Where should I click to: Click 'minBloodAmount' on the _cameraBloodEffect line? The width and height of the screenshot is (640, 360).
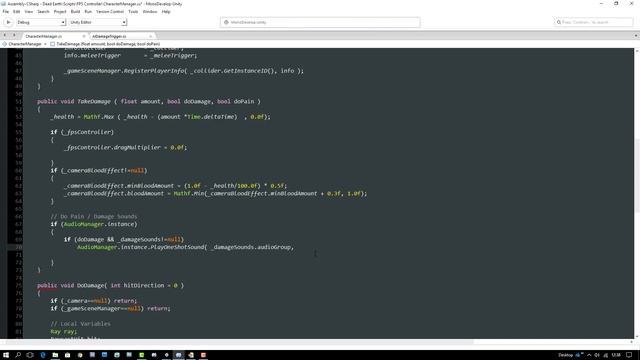point(150,186)
